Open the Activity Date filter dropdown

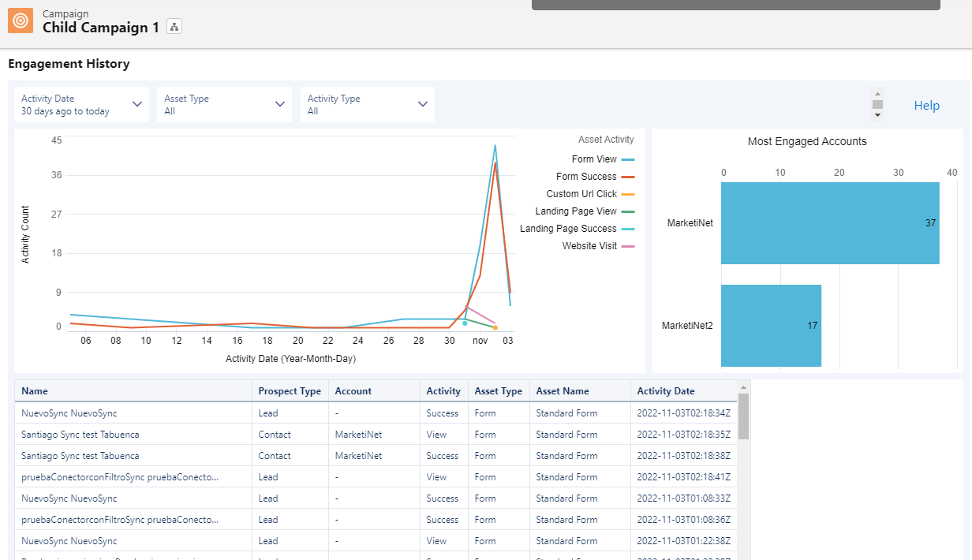82,105
